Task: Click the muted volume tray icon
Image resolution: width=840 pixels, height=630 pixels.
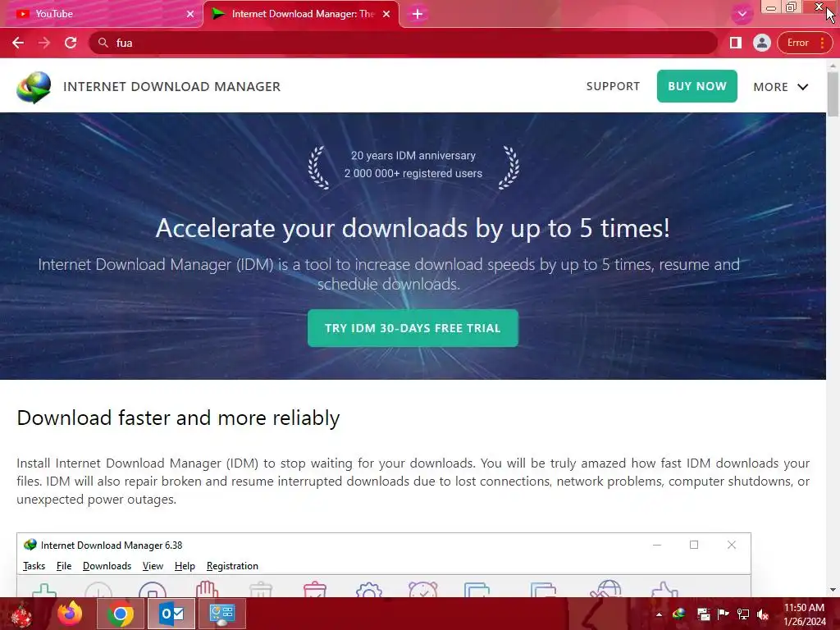Action: pos(763,614)
